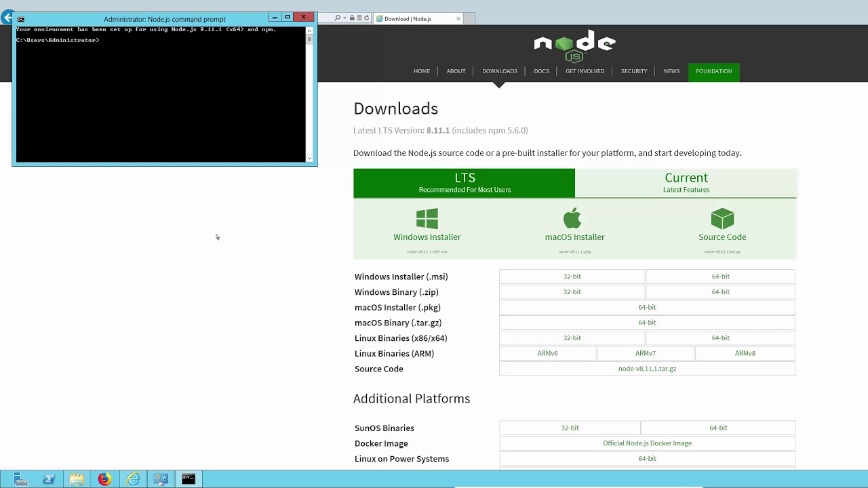Image resolution: width=868 pixels, height=488 pixels.
Task: Click the command prompt scrollbar thumb
Action: tap(309, 39)
